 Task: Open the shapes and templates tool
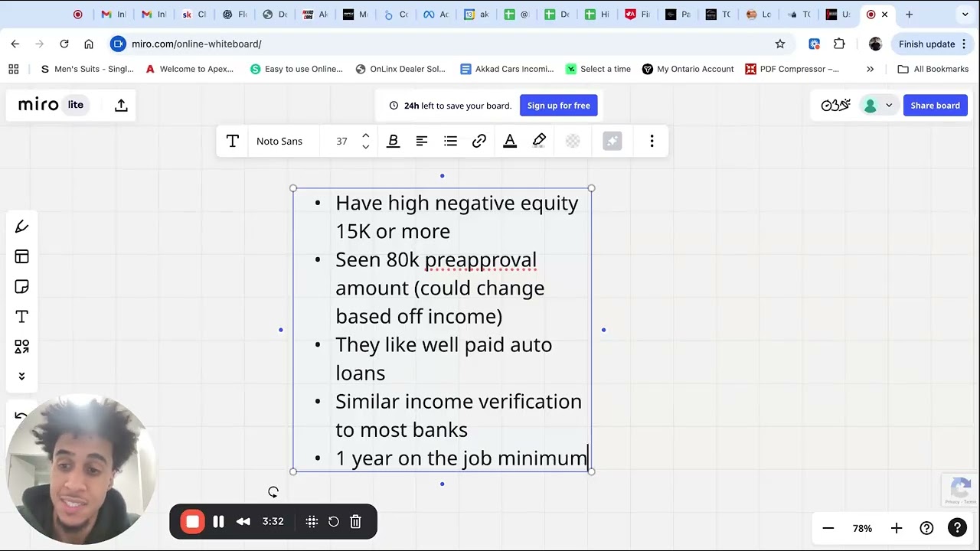point(21,347)
